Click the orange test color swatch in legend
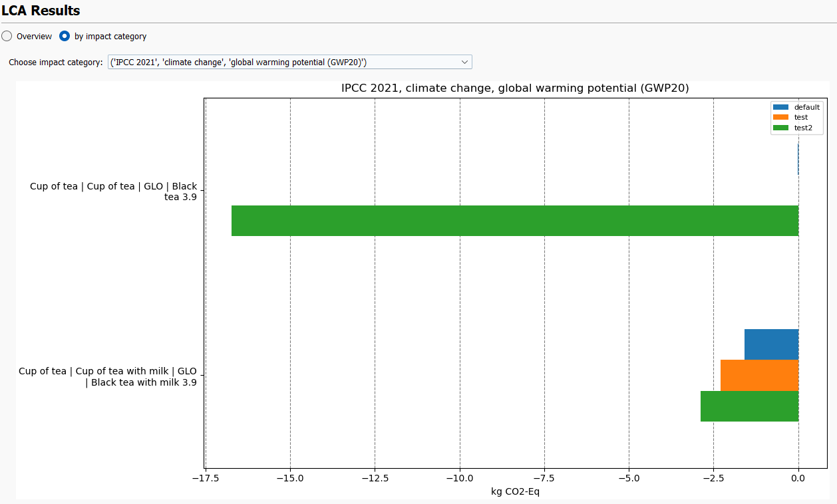The width and height of the screenshot is (837, 504). [782, 117]
